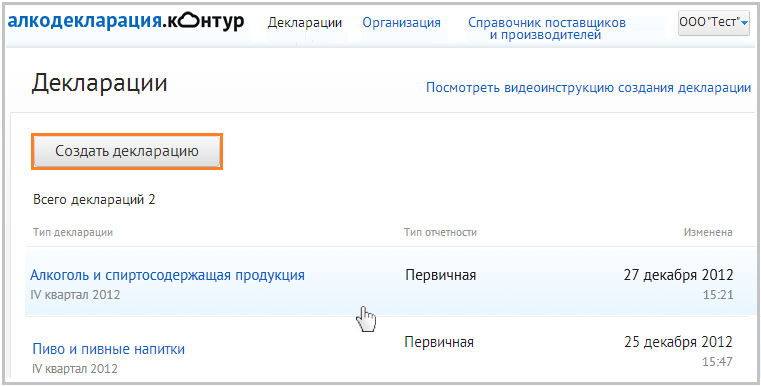The image size is (761, 386).
Task: Click the Тип отчетности column header
Action: coord(440,233)
